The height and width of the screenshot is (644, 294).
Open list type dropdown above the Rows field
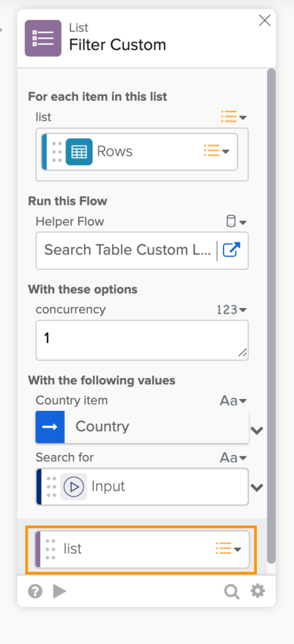[234, 117]
